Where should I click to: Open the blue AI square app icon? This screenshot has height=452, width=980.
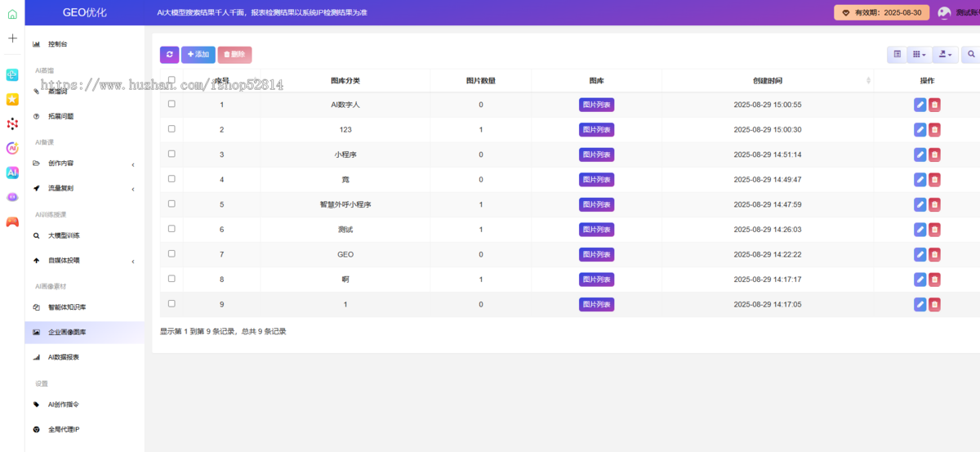click(12, 172)
